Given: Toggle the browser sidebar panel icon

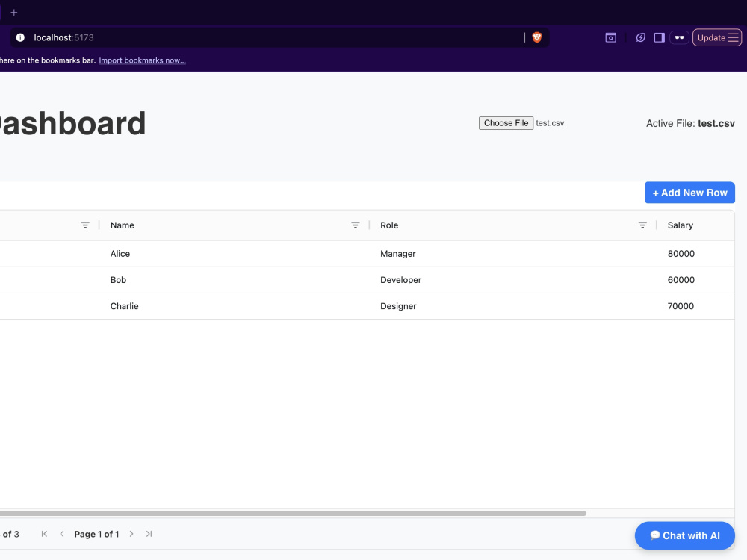Looking at the screenshot, I should 660,37.
